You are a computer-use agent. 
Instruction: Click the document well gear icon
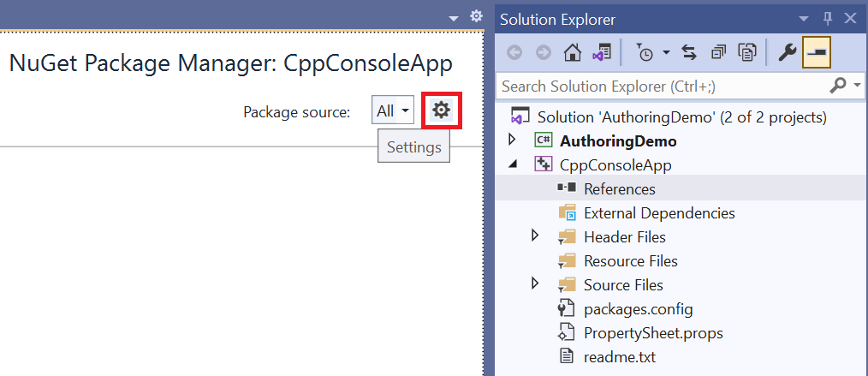pyautogui.click(x=476, y=16)
